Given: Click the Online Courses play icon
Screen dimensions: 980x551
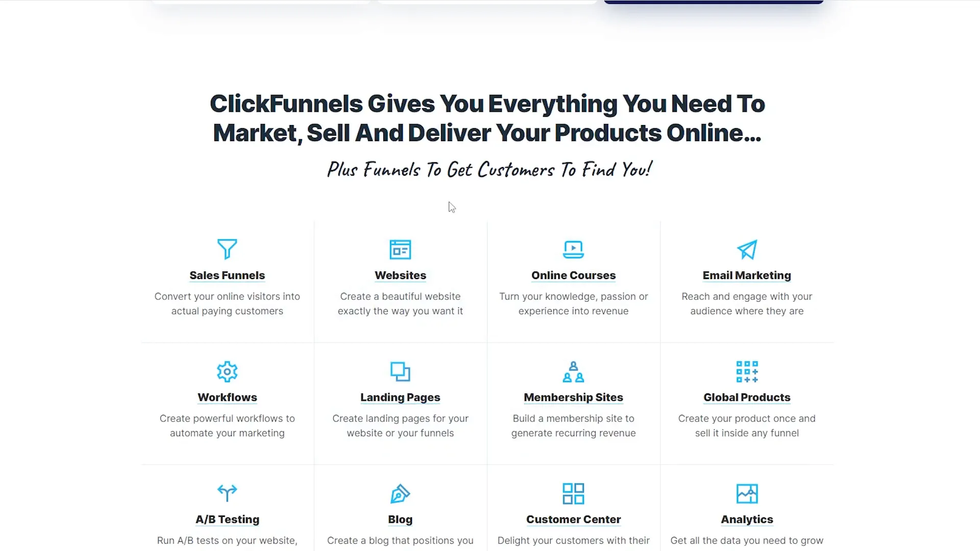Looking at the screenshot, I should (x=574, y=249).
